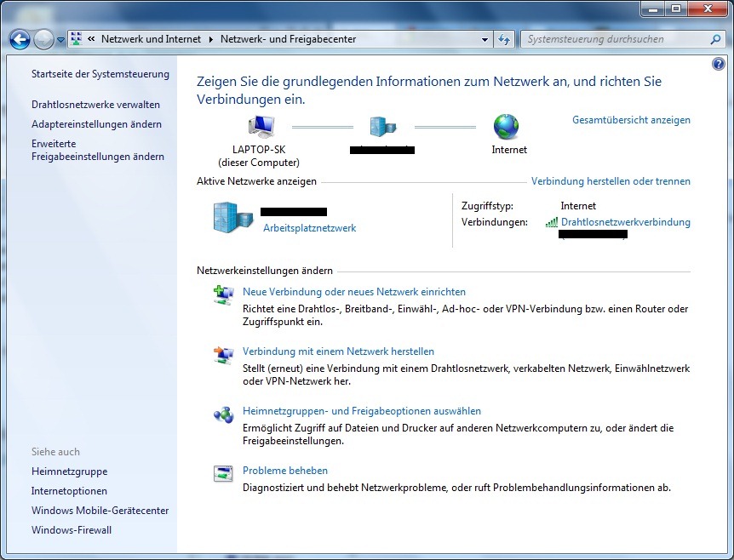Click the connect to network icon
This screenshot has height=560, width=734.
223,355
